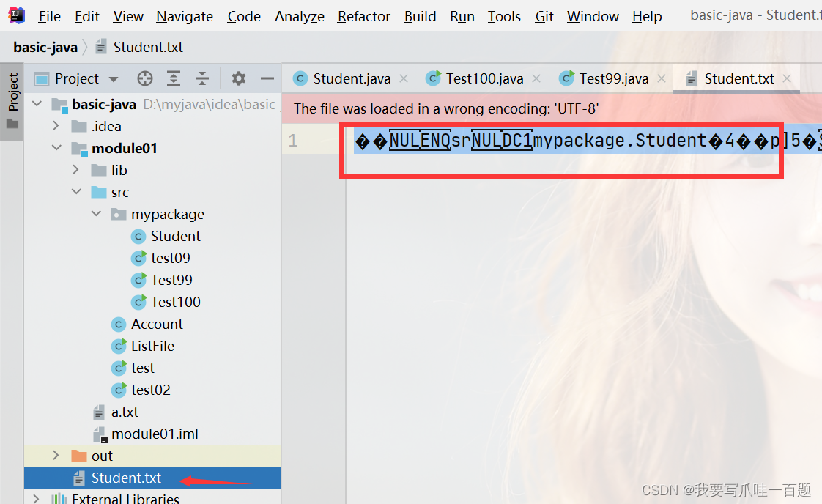Open the Refactor menu
This screenshot has height=504, width=822.
pos(363,16)
